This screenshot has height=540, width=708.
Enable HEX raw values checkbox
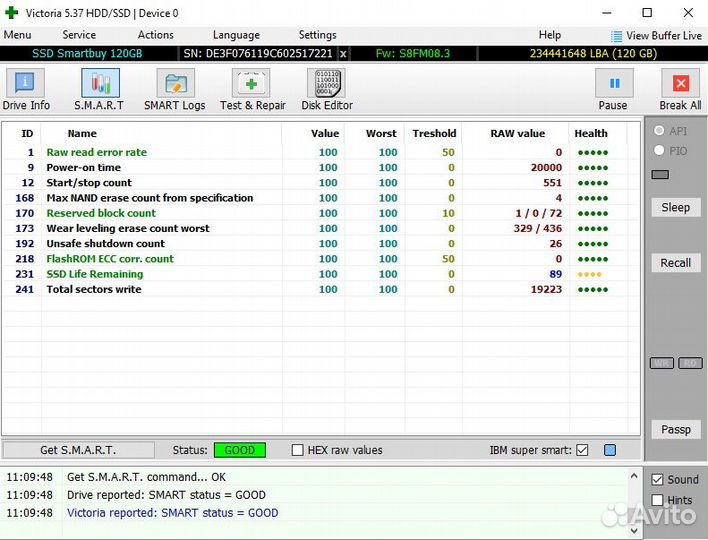click(x=297, y=450)
